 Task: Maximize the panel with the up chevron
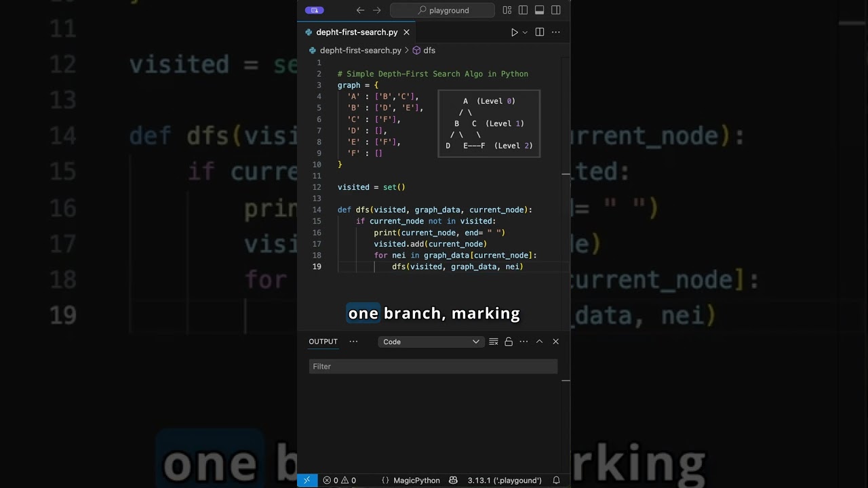point(540,342)
